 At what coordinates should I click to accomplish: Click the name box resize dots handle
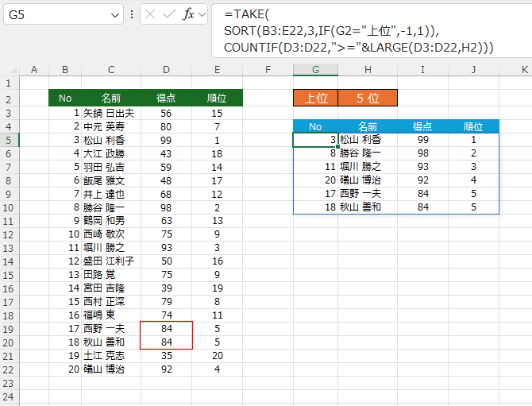click(x=131, y=14)
